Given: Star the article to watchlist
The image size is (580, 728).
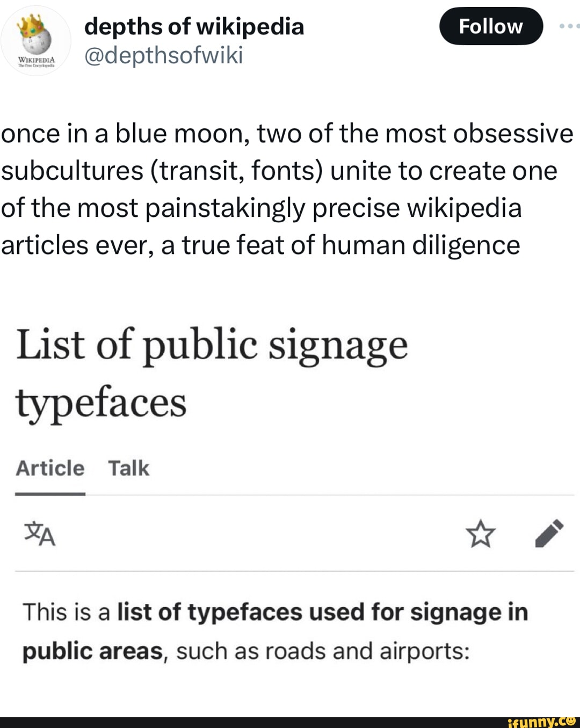Looking at the screenshot, I should (x=480, y=534).
